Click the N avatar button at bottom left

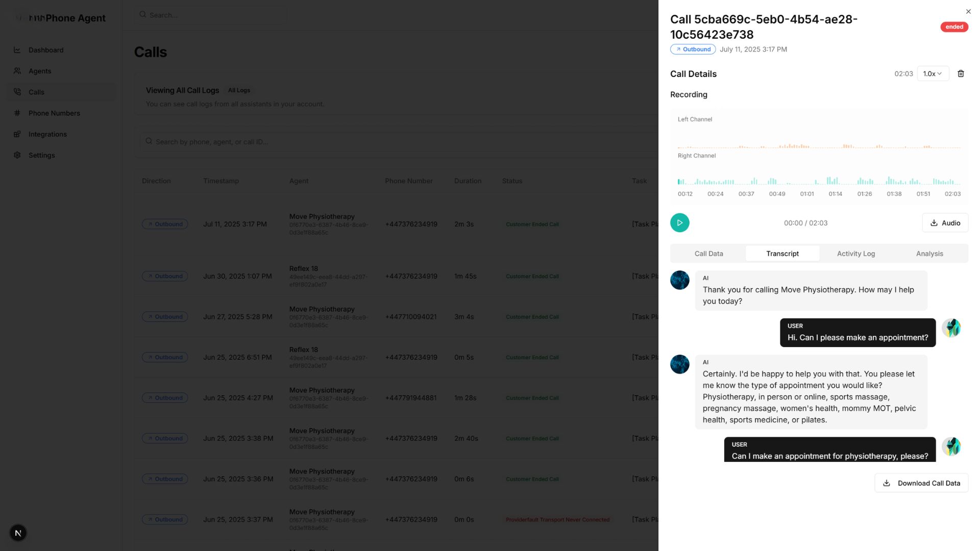click(18, 533)
